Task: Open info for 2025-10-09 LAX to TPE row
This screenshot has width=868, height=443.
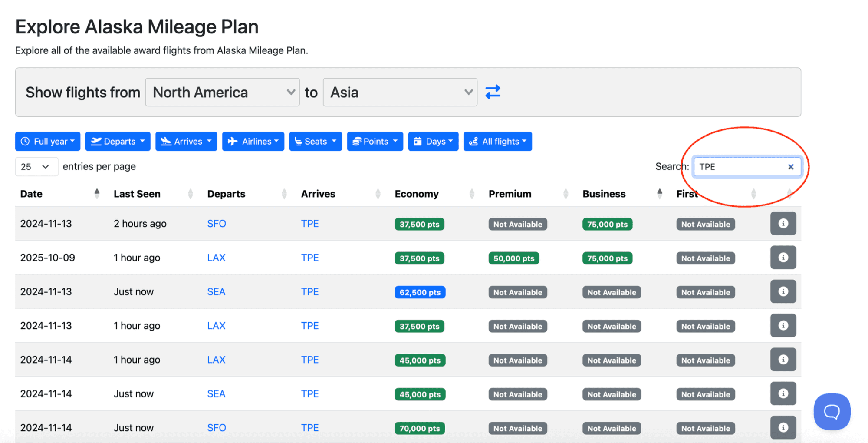Action: [783, 258]
